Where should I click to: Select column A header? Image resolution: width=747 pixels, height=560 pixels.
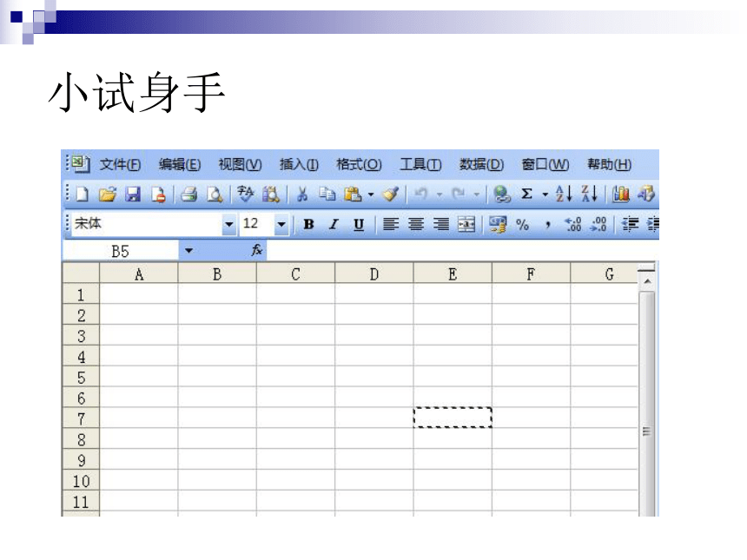coord(139,273)
